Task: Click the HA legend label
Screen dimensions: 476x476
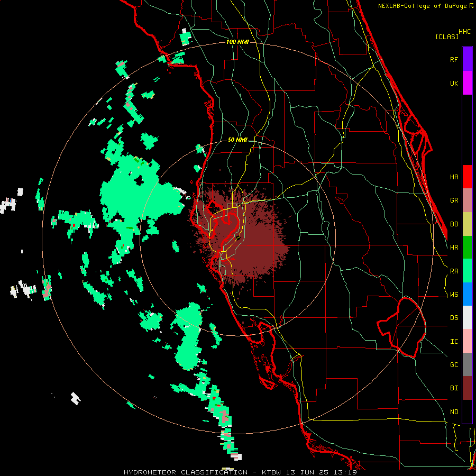Action: tap(454, 177)
